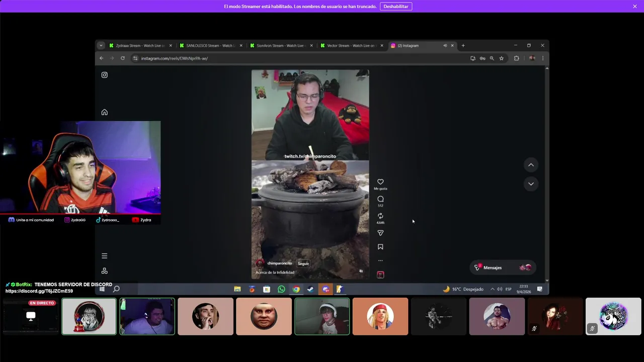Close the Instagram browser tab

click(452, 46)
